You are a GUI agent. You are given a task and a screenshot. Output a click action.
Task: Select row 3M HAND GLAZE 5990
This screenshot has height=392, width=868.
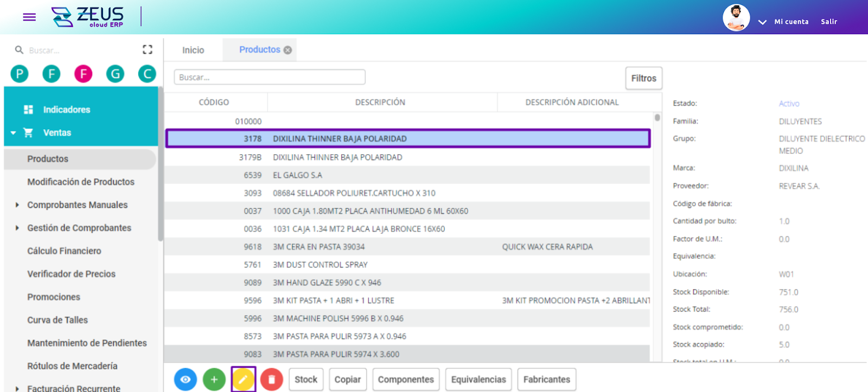click(x=407, y=283)
